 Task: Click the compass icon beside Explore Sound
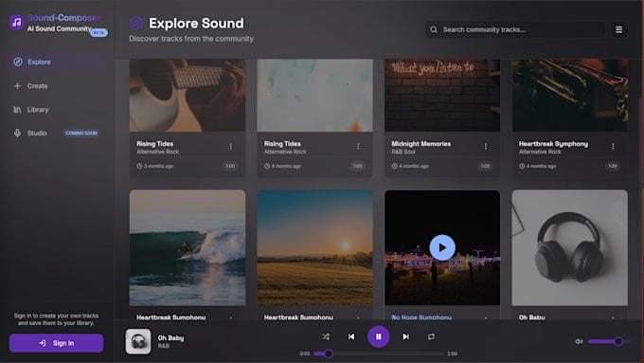click(x=136, y=24)
